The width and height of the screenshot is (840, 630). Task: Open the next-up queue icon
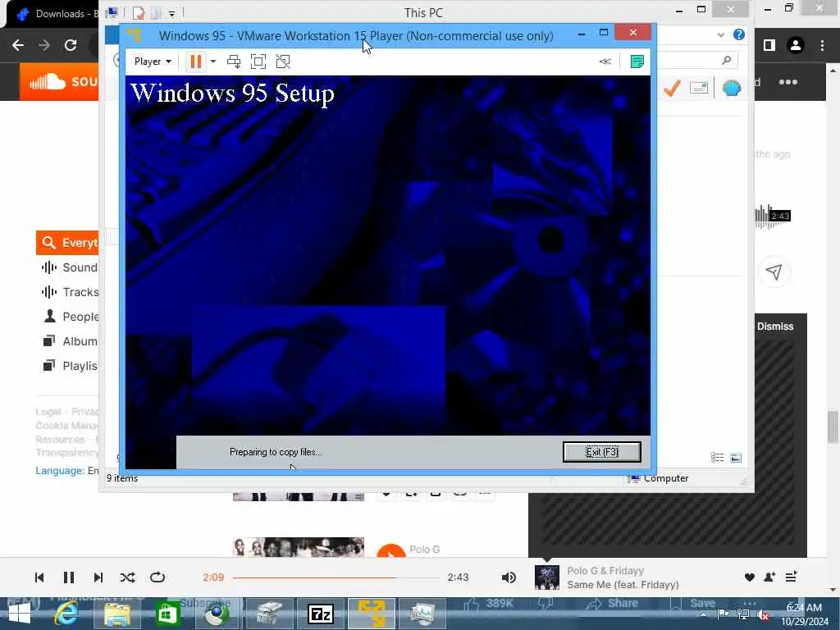[791, 577]
